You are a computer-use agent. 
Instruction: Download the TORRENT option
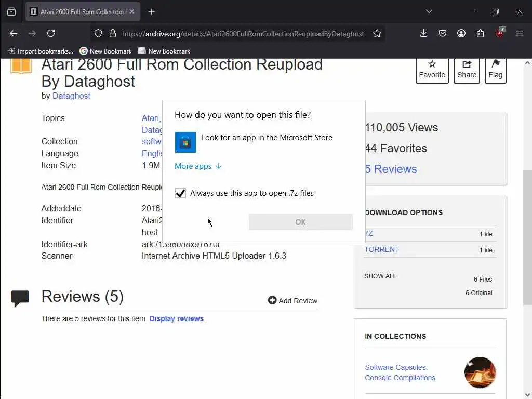382,249
